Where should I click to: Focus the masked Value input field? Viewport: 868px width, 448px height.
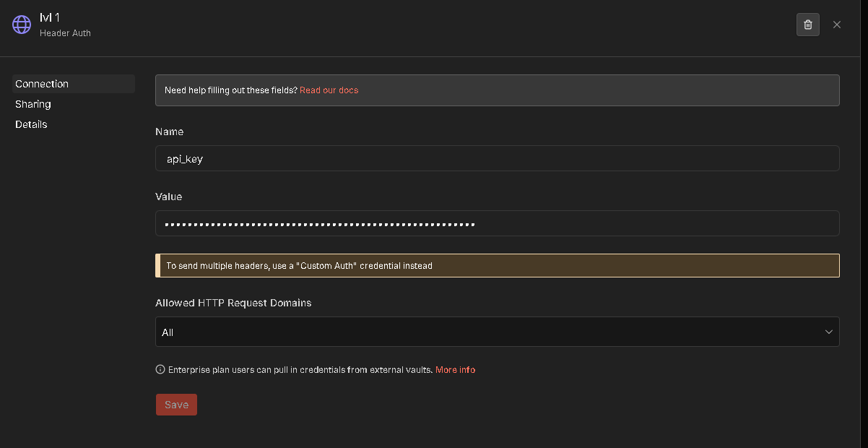tap(497, 223)
